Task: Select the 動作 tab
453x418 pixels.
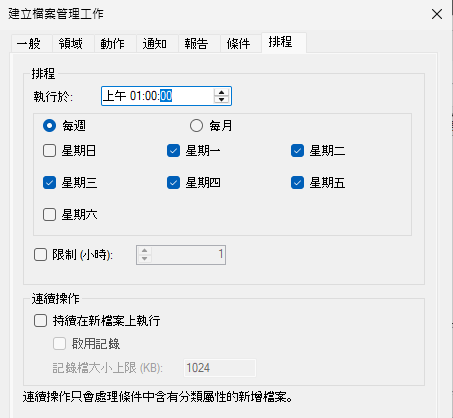Action: point(115,44)
